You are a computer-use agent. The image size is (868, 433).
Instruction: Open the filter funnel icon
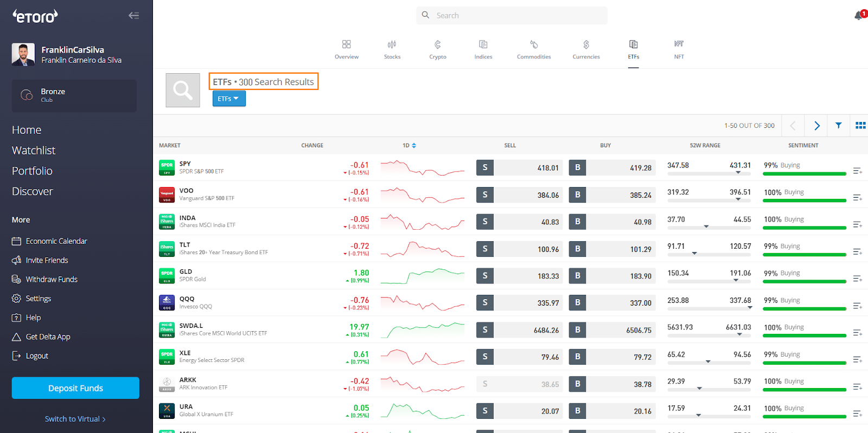pos(839,125)
